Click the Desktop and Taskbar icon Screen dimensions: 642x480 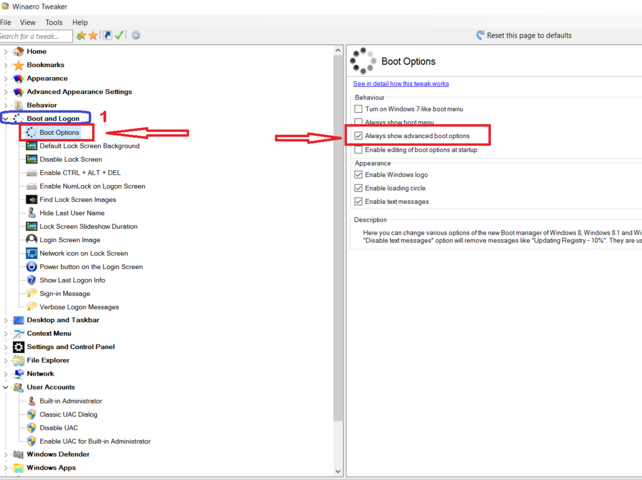[x=18, y=320]
